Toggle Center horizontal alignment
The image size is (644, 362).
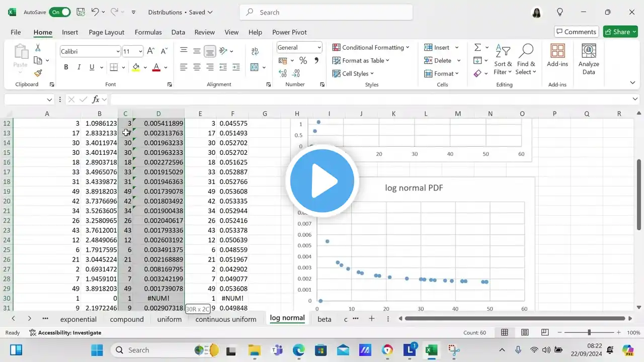197,67
